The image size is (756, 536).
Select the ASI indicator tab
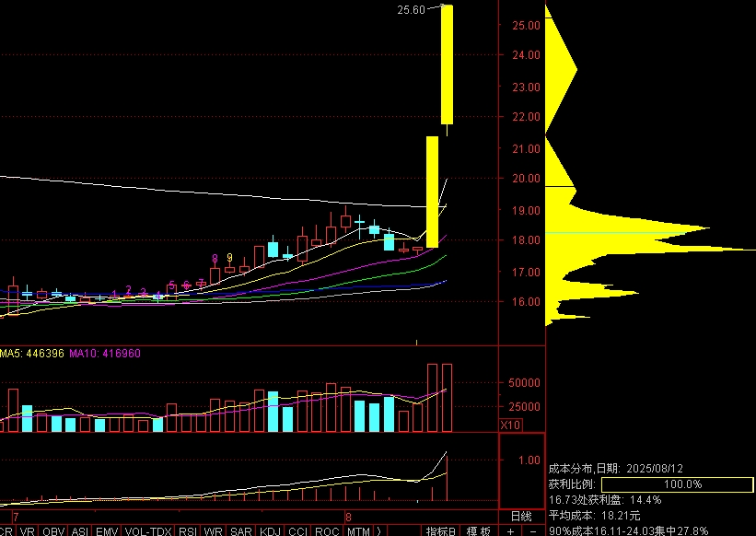(x=79, y=531)
